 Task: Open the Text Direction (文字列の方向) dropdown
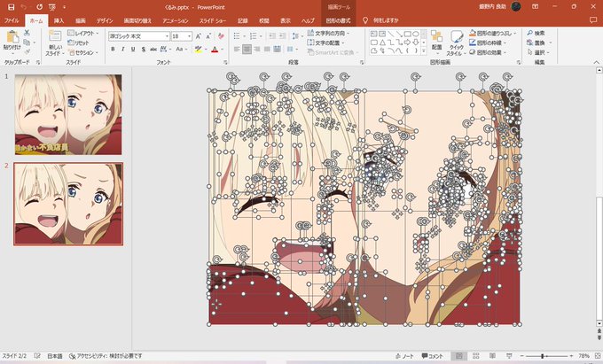click(328, 33)
